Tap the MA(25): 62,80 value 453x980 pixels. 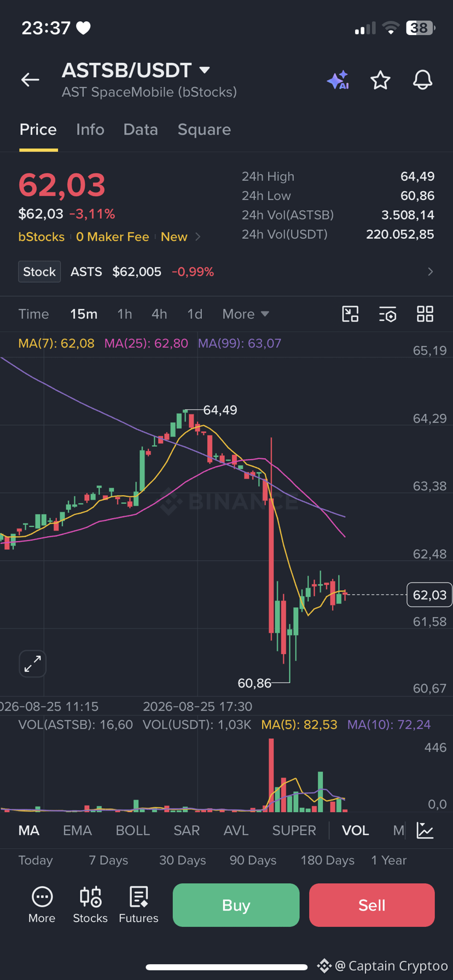(x=146, y=343)
